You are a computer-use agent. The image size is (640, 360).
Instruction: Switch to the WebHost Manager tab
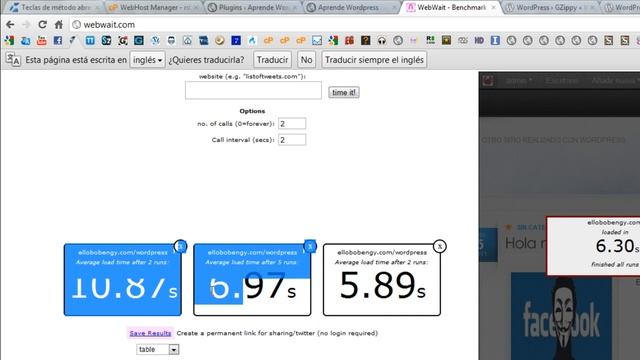[x=154, y=7]
